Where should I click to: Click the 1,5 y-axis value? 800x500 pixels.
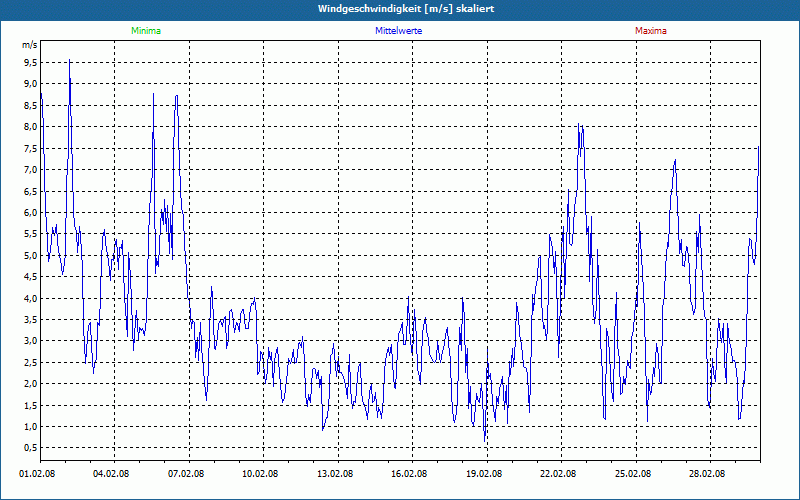coord(31,405)
